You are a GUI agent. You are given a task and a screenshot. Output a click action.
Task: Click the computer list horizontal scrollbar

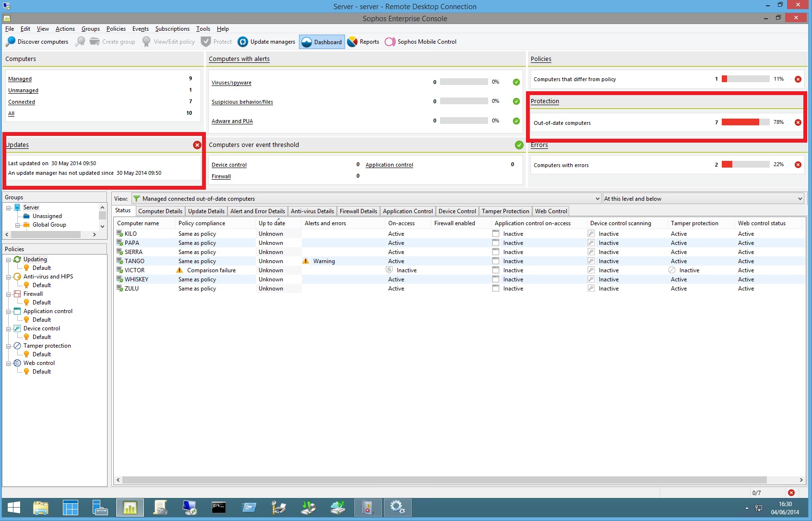[444, 480]
